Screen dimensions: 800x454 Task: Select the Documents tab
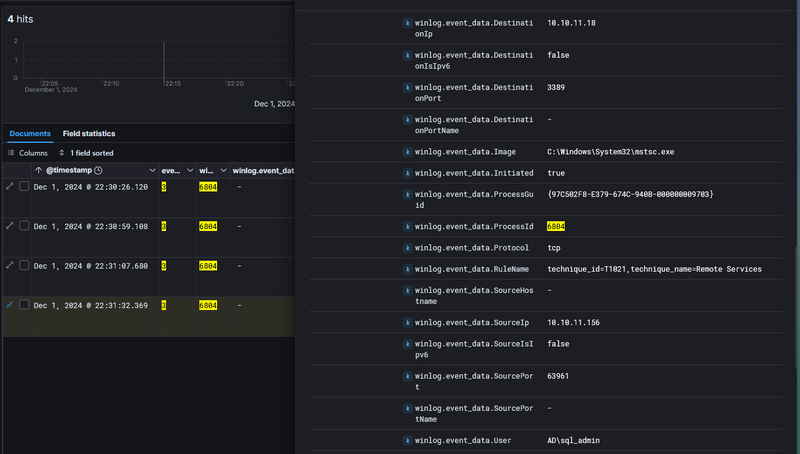(30, 133)
